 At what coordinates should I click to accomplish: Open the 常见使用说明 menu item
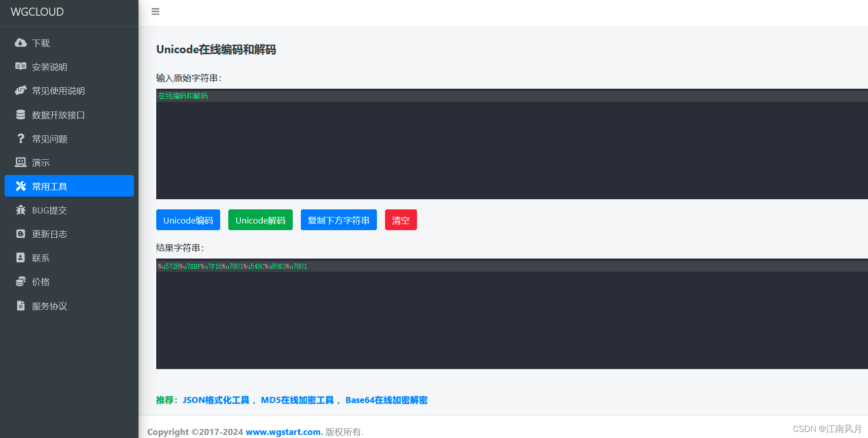(69, 91)
